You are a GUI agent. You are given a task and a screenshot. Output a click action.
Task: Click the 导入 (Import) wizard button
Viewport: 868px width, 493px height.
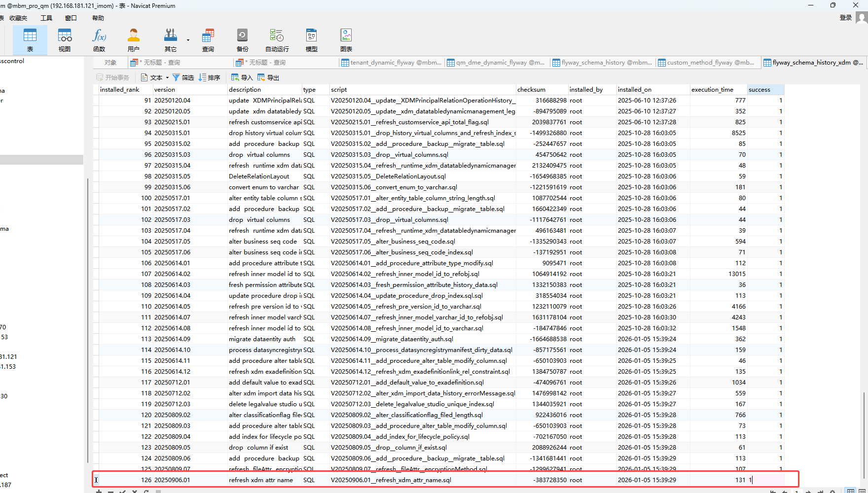click(x=242, y=77)
